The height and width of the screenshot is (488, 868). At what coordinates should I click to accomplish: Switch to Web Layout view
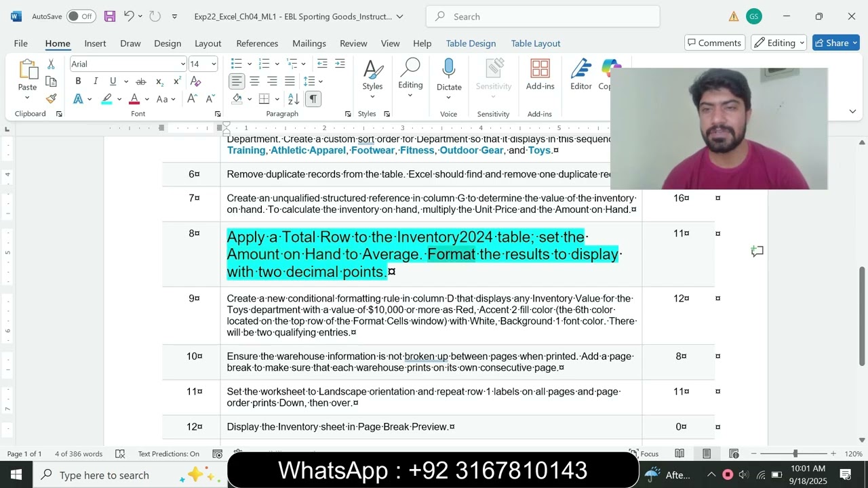(734, 453)
